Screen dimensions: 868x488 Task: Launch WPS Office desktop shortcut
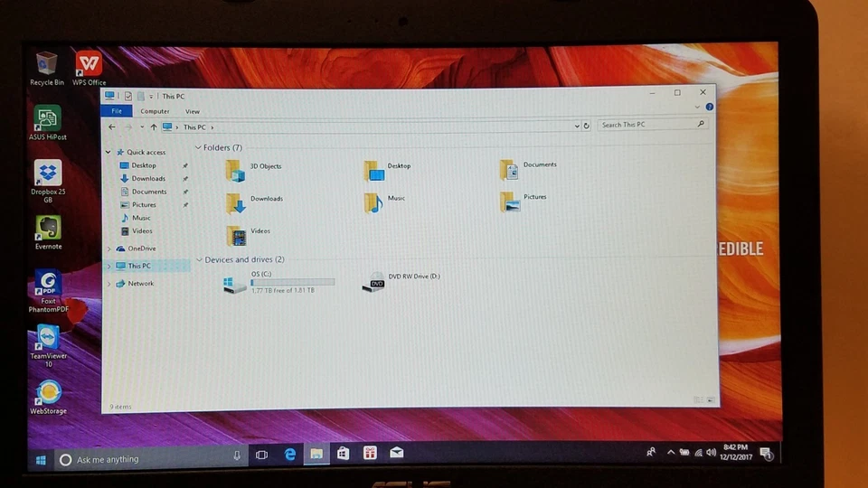pos(89,68)
